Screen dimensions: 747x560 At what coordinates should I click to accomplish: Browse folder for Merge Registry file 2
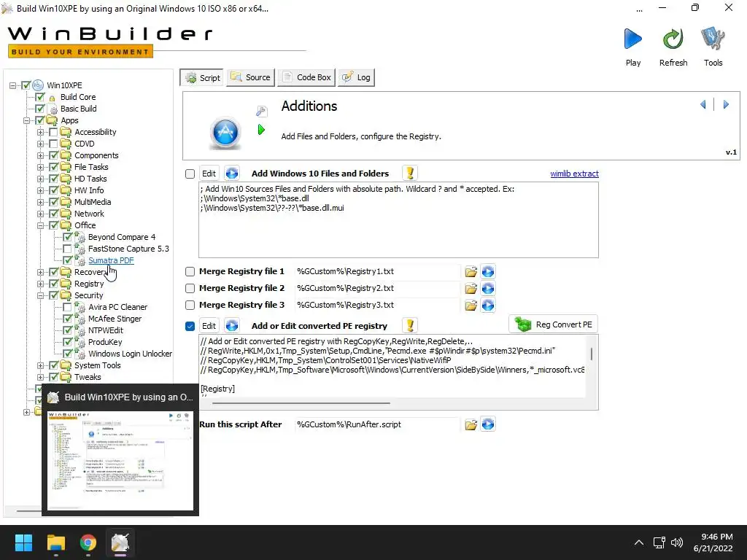pyautogui.click(x=471, y=289)
